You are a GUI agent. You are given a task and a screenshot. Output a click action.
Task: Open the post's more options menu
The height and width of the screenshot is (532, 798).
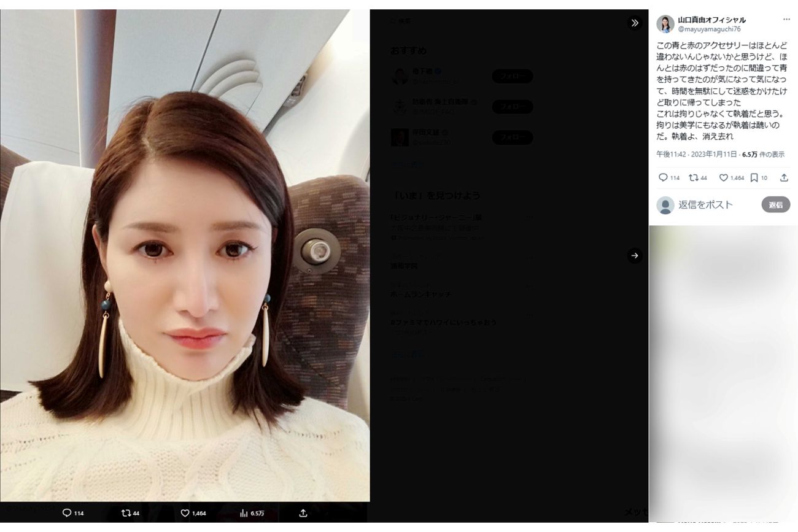(x=786, y=20)
